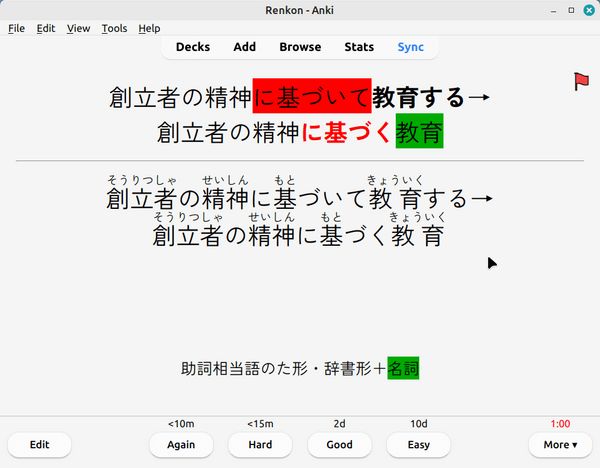Answer the card with Easy

(x=419, y=445)
